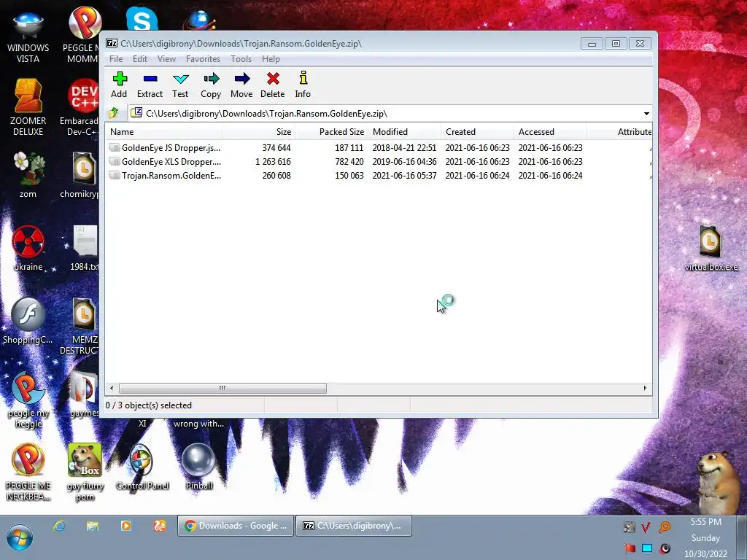Select the Copy toolbar icon

pos(211,85)
